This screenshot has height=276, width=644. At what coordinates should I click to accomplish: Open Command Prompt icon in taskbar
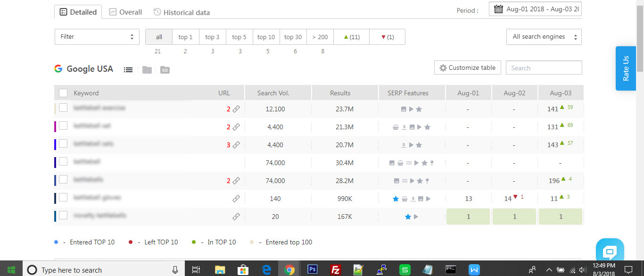451,269
